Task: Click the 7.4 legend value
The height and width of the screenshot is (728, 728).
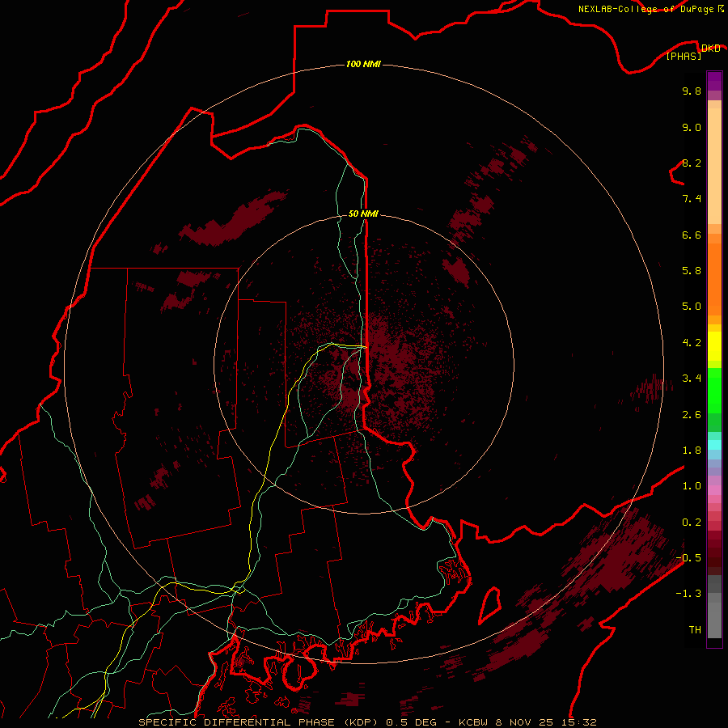Action: 692,199
